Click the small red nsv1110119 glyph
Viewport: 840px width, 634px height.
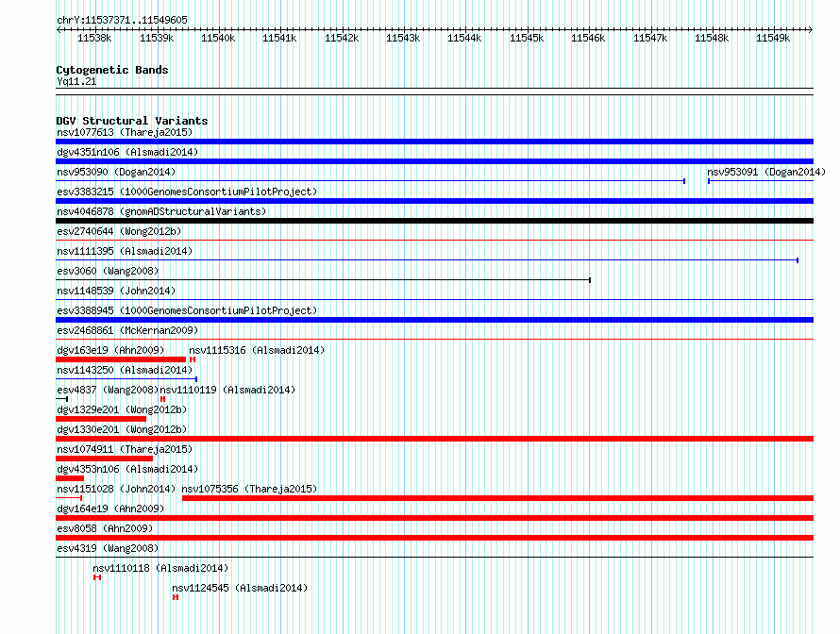(x=163, y=399)
